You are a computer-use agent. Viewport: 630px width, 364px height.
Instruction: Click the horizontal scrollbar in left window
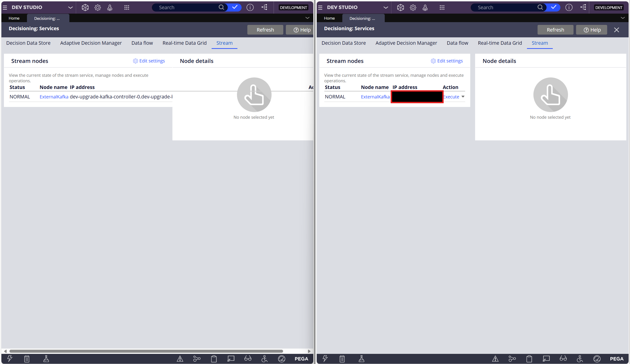point(146,351)
